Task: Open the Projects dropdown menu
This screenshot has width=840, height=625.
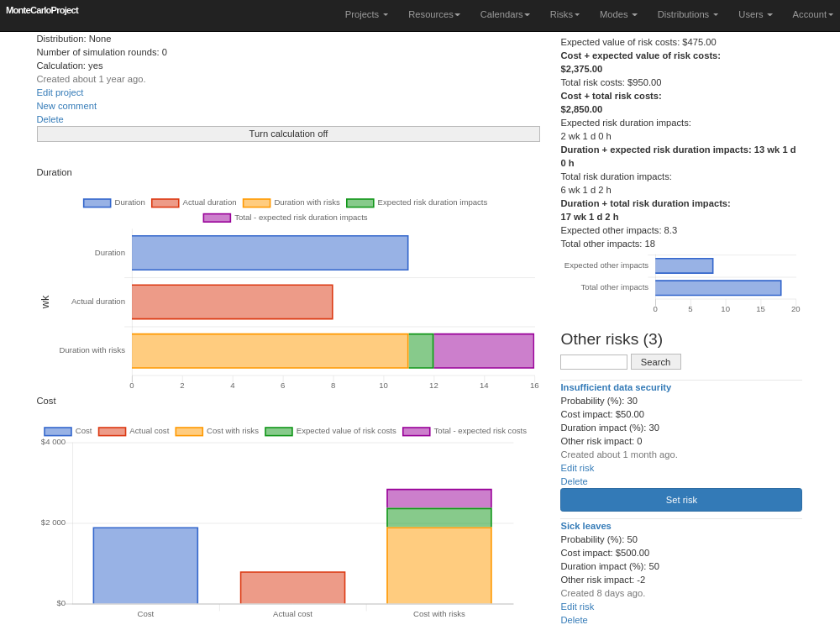Action: pyautogui.click(x=366, y=14)
